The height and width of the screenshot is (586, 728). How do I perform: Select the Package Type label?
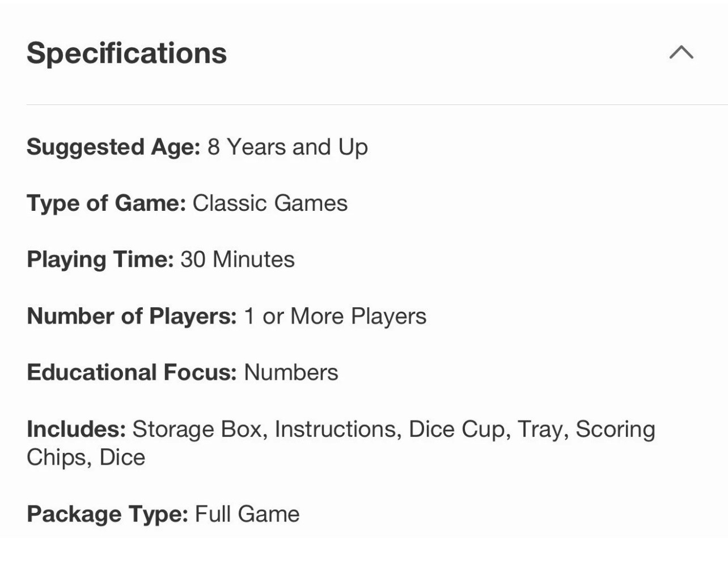pos(107,514)
